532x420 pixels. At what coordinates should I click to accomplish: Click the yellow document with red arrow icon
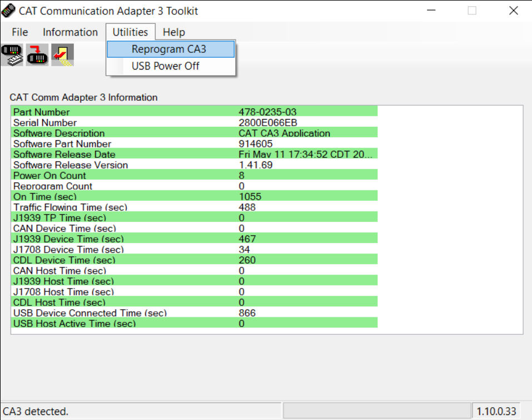[62, 55]
